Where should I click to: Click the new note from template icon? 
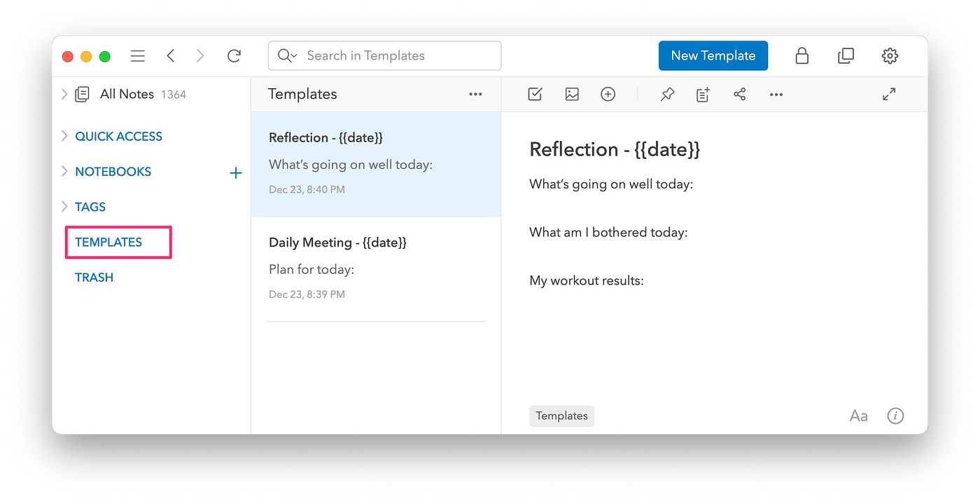click(x=703, y=94)
